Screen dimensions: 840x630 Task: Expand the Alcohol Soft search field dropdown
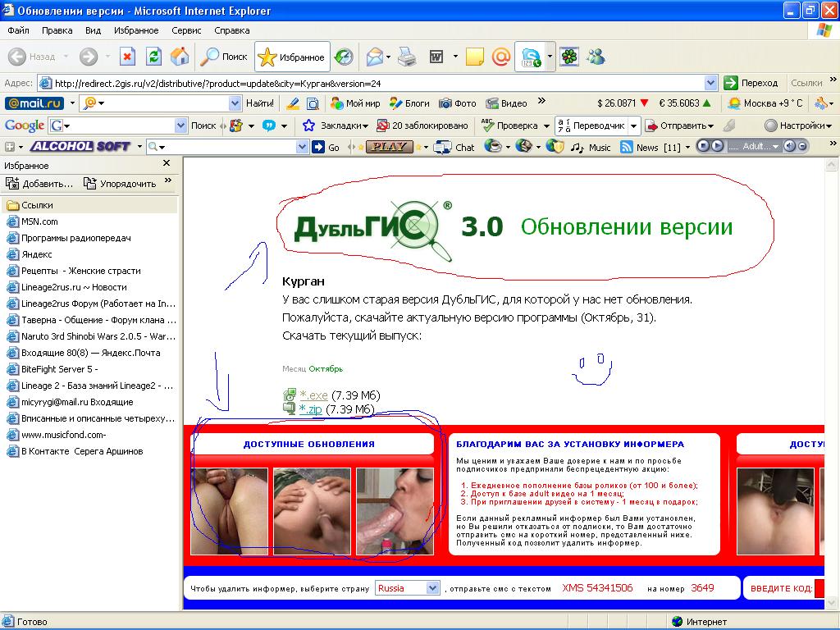point(302,146)
